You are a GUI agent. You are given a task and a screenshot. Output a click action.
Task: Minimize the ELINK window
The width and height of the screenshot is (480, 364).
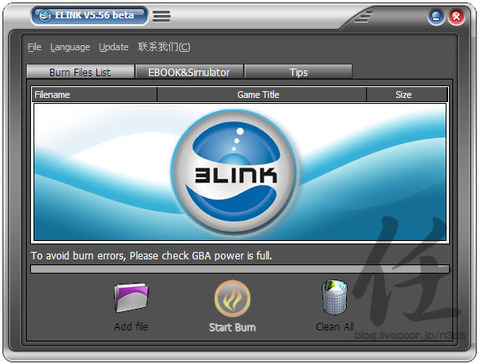pyautogui.click(x=436, y=17)
